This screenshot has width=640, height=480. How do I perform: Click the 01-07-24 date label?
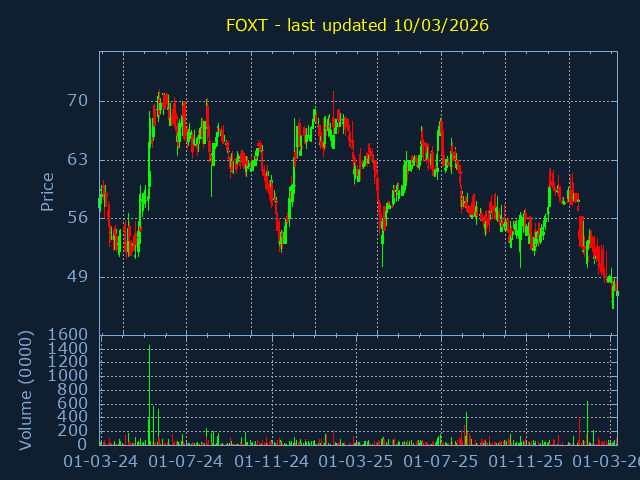coord(185,462)
